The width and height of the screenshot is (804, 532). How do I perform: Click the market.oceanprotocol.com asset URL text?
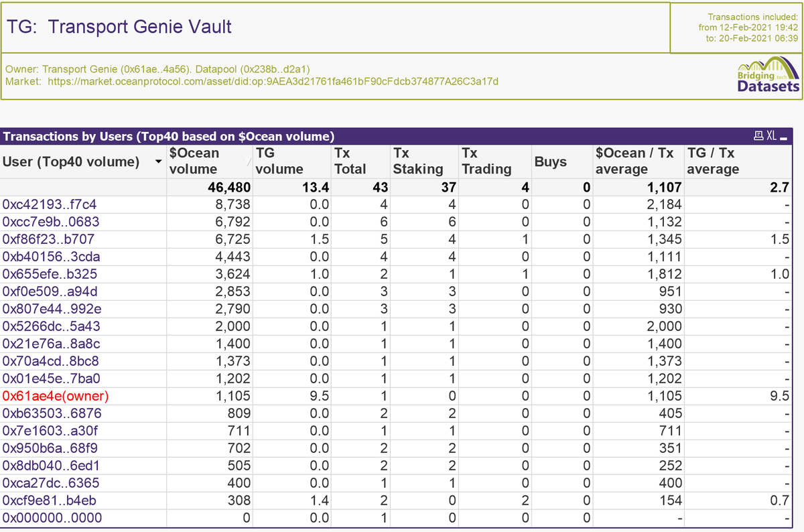273,81
